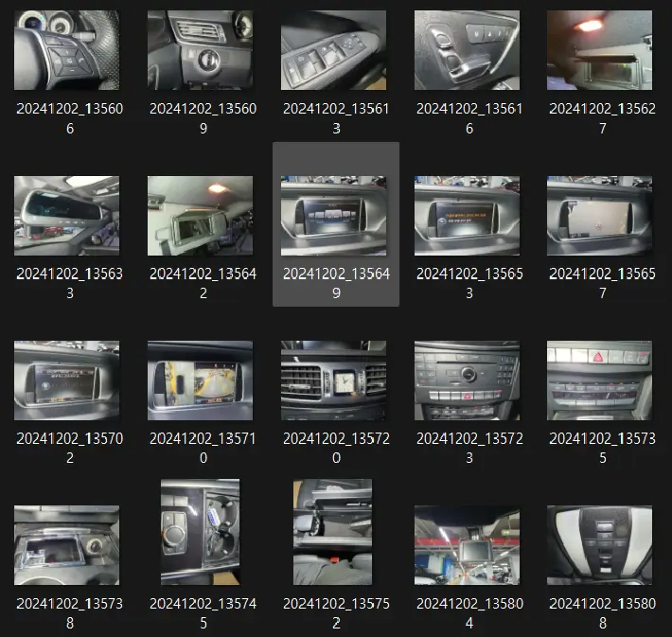
Task: Click file name 20241202_135649
Action: pos(336,283)
